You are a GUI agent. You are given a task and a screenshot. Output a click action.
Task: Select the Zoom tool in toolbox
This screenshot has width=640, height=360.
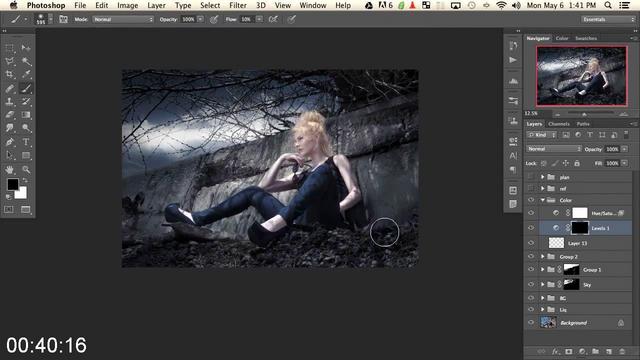[26, 169]
